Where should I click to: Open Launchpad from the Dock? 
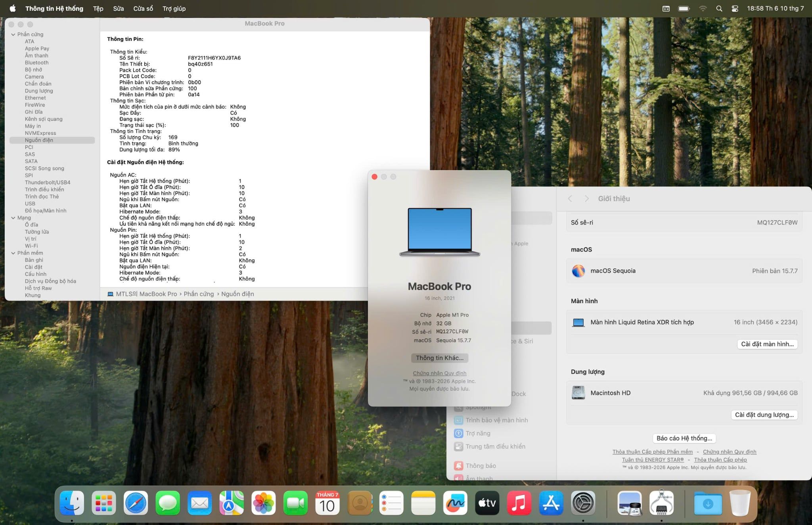[104, 503]
